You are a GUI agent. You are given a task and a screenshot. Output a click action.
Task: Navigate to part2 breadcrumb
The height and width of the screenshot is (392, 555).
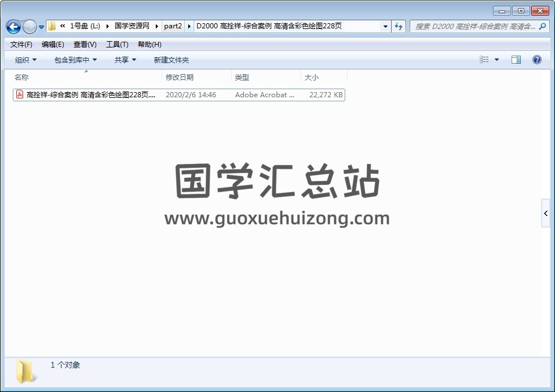coord(173,26)
